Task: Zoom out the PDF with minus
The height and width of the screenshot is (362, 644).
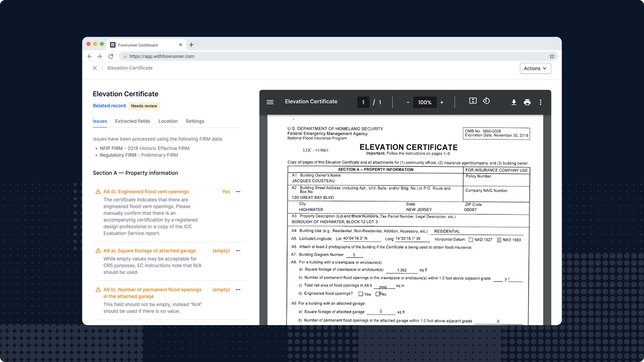Action: (408, 103)
